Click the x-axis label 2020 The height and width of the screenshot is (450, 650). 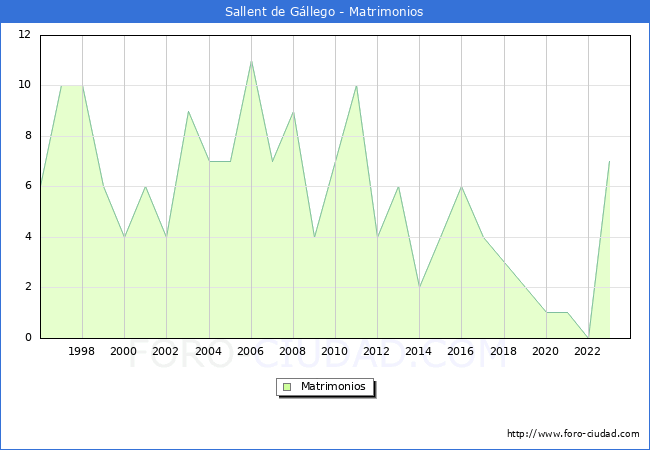[545, 351]
